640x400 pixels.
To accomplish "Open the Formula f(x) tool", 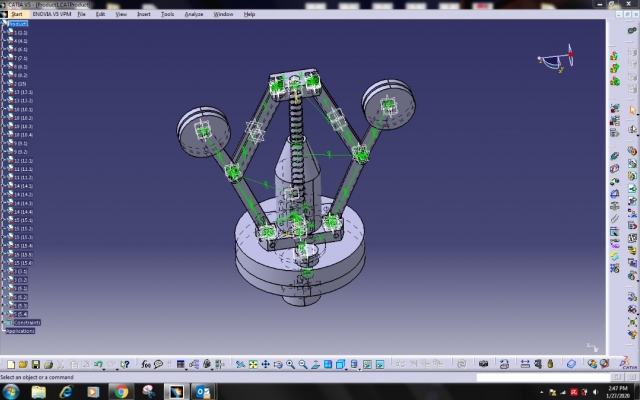I will (146, 364).
